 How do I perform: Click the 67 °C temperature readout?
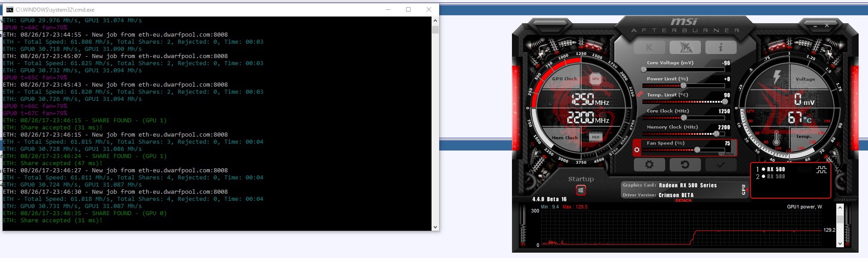coord(800,118)
